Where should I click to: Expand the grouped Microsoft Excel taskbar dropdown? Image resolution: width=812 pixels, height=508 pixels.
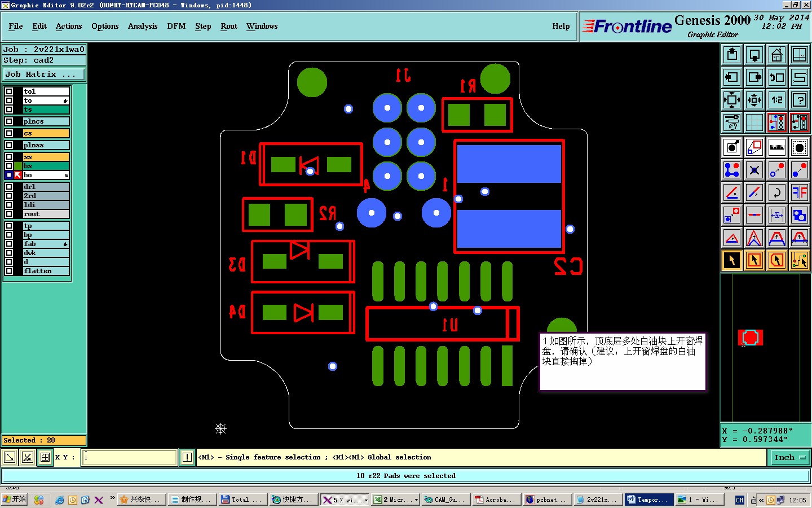click(x=416, y=500)
